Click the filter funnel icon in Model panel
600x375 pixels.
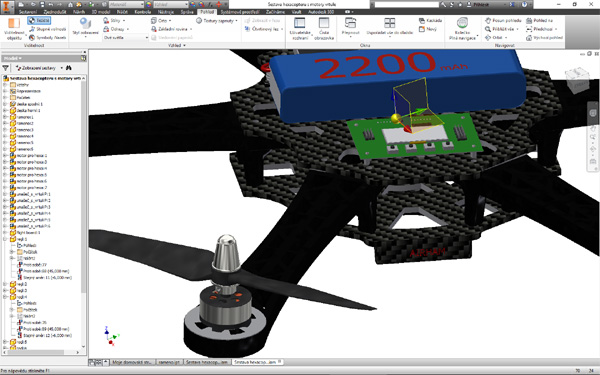tap(6, 68)
